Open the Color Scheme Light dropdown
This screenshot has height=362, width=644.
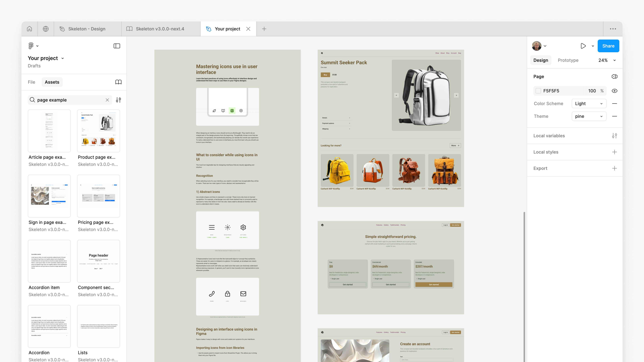coord(589,103)
